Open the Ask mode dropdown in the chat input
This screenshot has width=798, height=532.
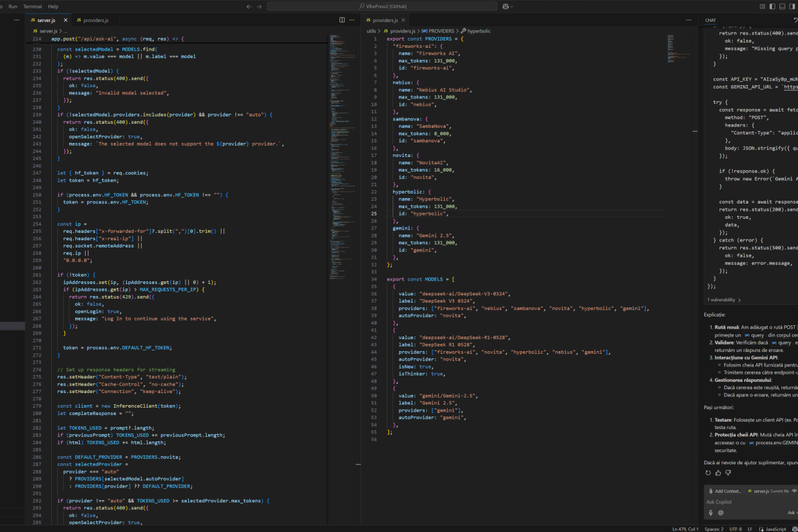click(x=792, y=513)
